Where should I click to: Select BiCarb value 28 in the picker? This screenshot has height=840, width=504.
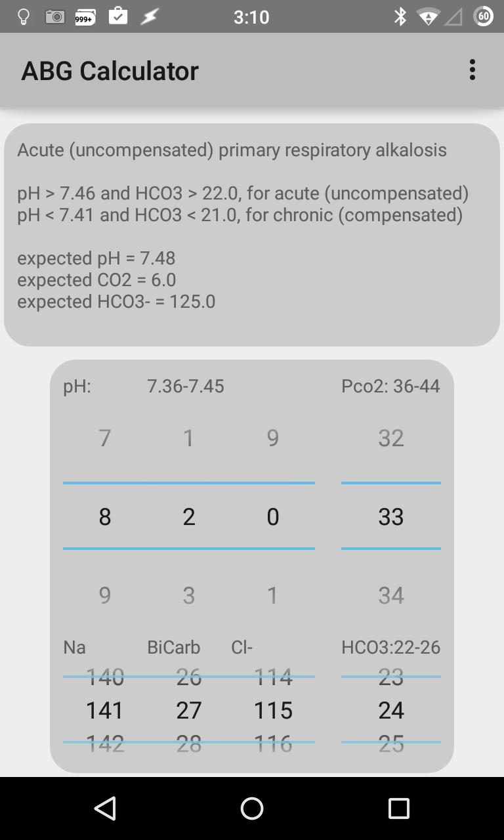[189, 744]
